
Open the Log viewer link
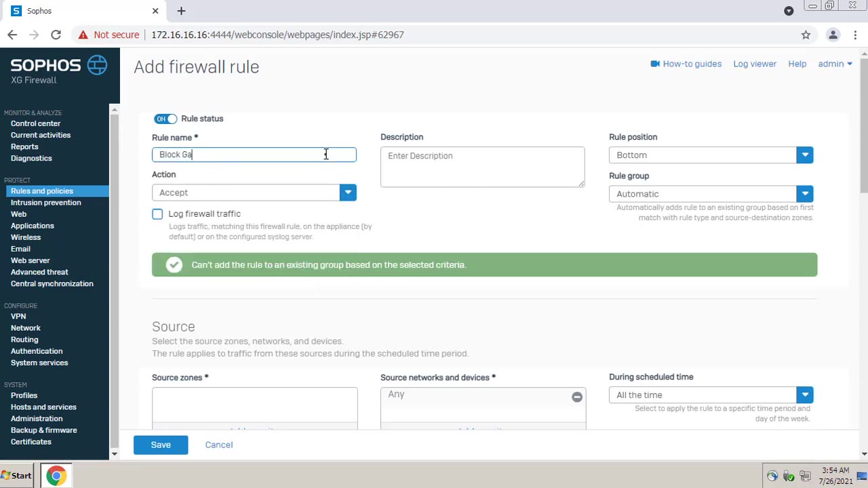click(755, 64)
